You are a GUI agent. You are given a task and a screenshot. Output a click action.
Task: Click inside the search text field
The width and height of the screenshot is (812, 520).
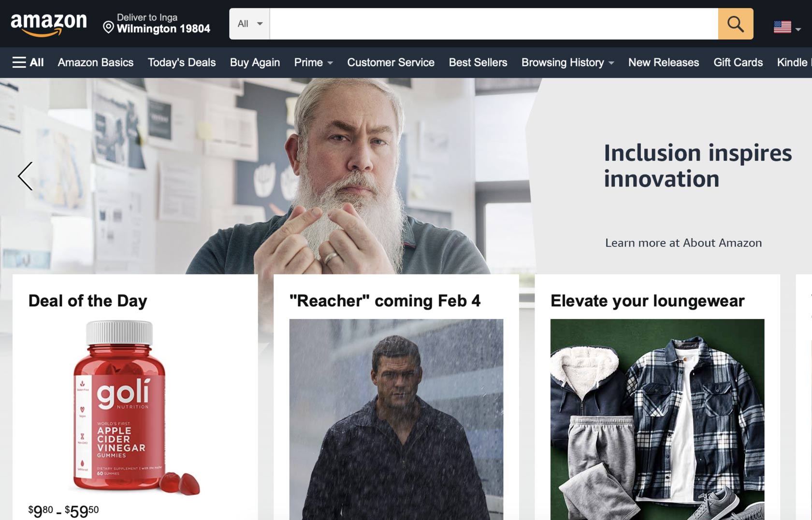[493, 24]
